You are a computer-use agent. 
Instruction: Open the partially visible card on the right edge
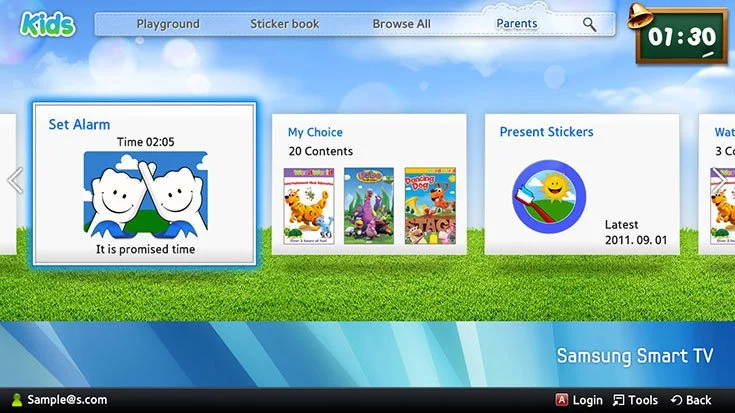coord(717,184)
